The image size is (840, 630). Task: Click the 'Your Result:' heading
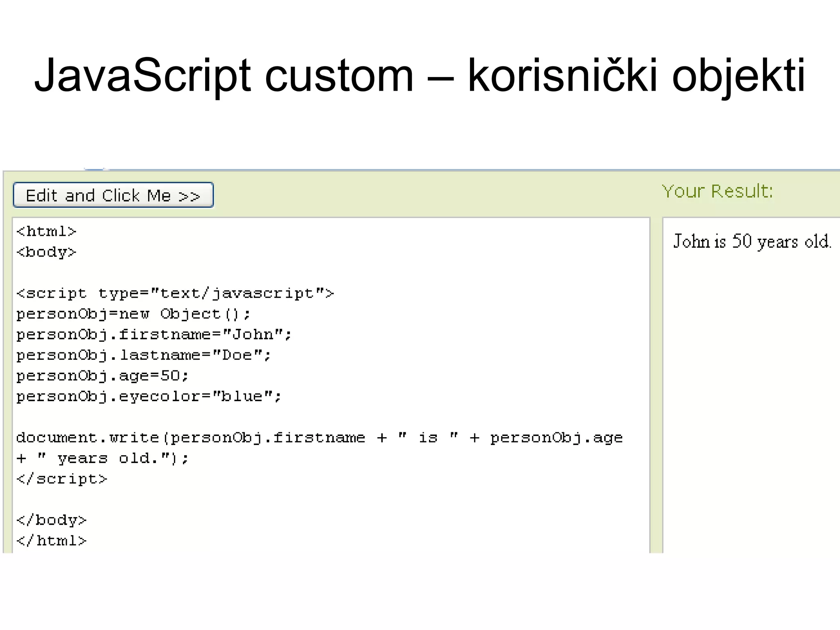point(718,191)
